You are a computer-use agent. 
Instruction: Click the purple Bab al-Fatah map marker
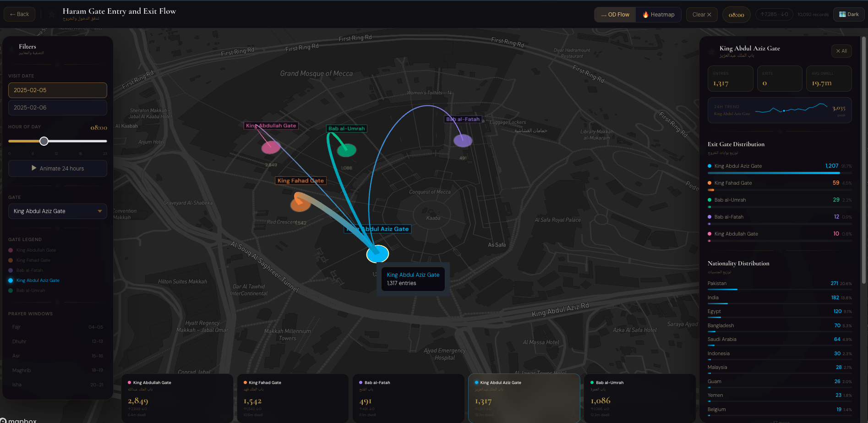click(463, 141)
